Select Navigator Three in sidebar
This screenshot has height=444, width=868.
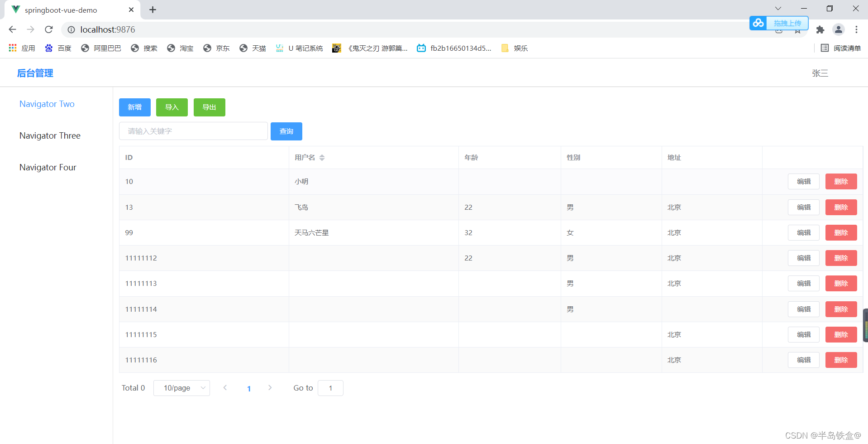tap(50, 135)
